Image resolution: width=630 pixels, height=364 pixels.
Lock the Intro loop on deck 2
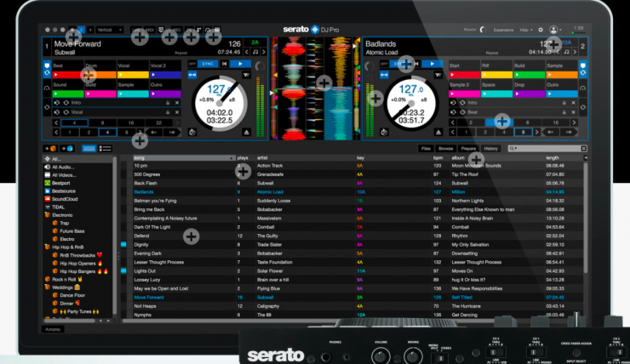(564, 103)
